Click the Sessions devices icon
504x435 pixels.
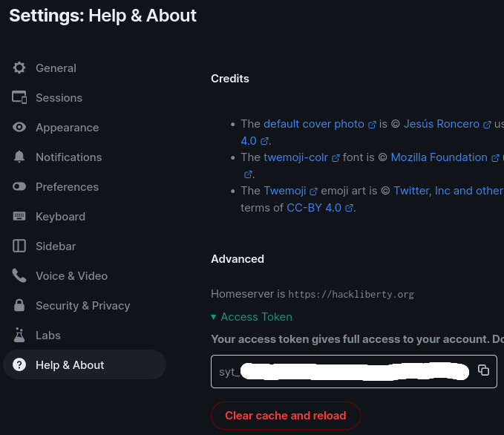(x=19, y=97)
